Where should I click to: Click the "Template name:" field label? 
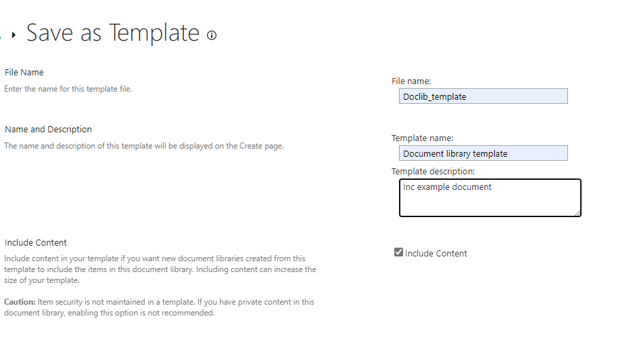[422, 138]
